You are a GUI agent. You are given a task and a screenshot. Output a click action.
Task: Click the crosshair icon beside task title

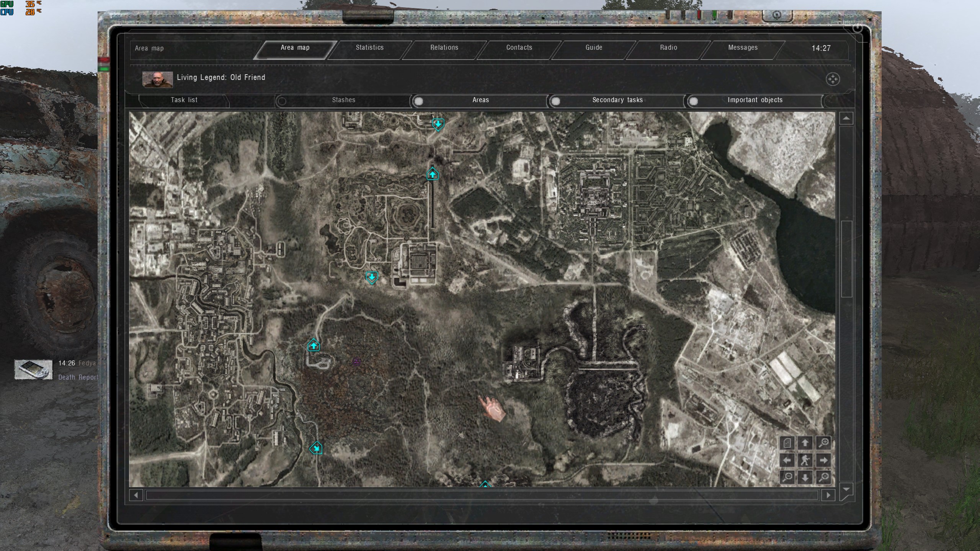click(833, 79)
